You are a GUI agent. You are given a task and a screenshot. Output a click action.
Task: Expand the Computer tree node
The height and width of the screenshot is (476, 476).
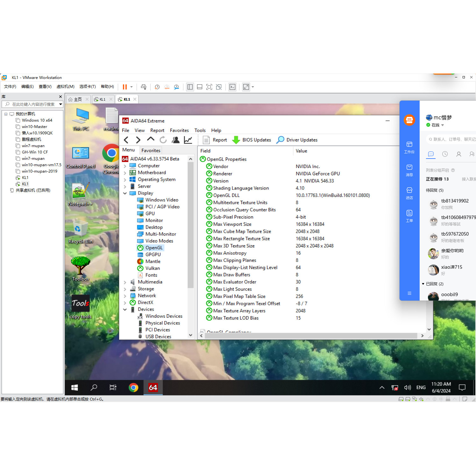click(x=125, y=166)
